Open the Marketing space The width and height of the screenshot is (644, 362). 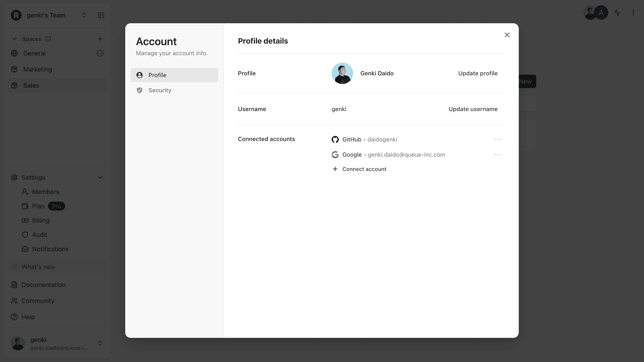[x=57, y=69]
